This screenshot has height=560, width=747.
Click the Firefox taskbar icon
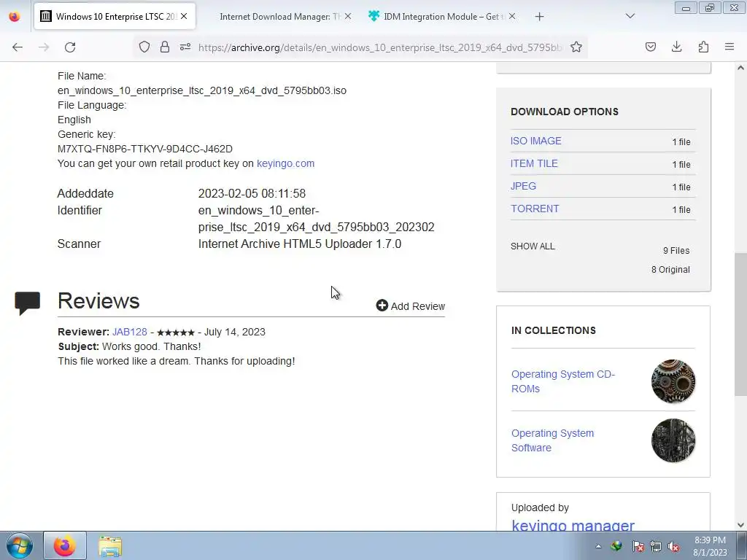[x=65, y=545]
